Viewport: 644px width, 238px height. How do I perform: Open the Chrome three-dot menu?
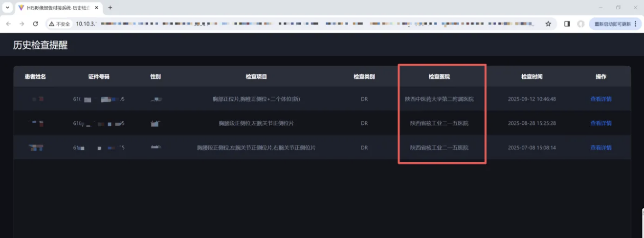636,24
